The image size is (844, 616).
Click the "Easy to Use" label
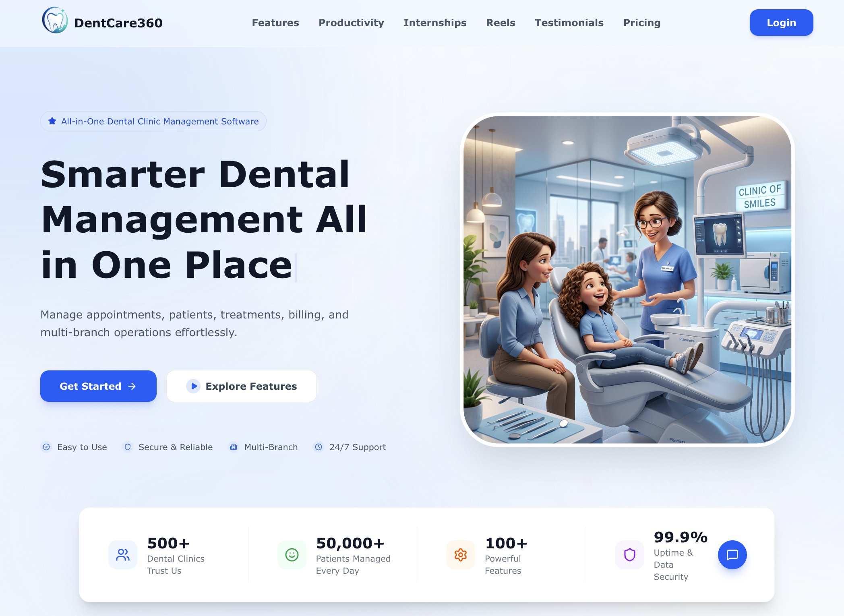[x=82, y=447]
